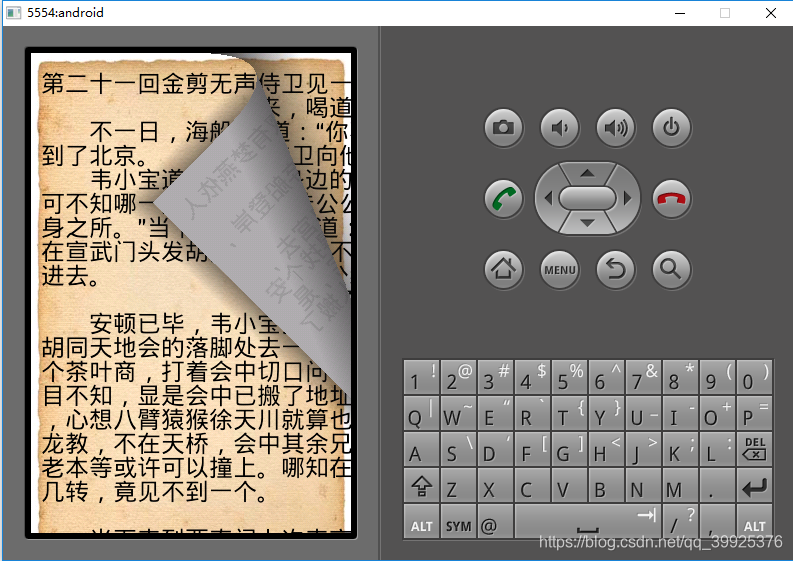Click the left ALT key
The image size is (793, 561).
coord(421,521)
